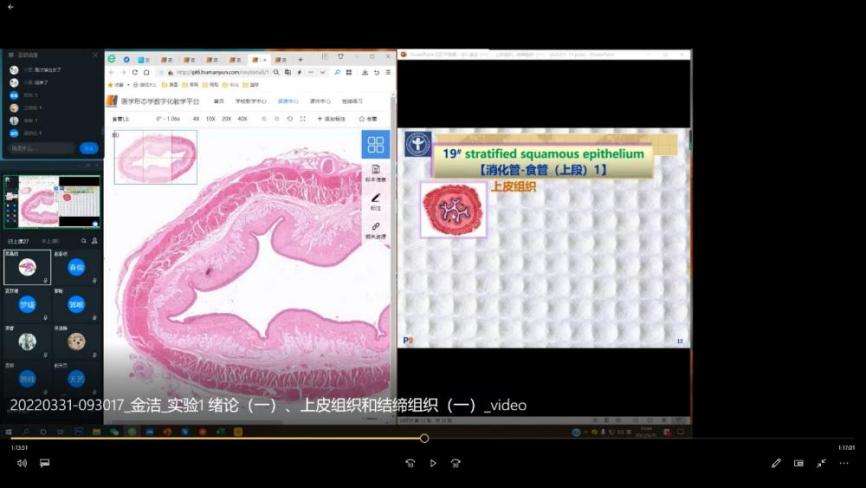866x488 pixels.
Task: Open the subtitles and captions menu
Action: pyautogui.click(x=45, y=463)
